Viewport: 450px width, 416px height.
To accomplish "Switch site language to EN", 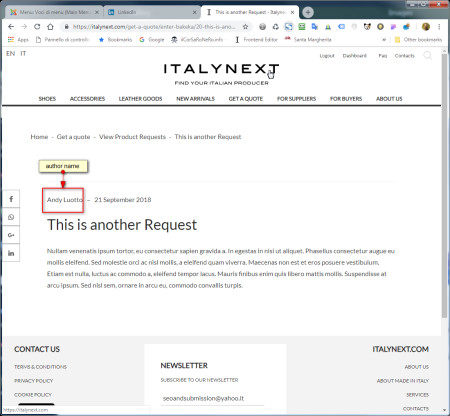I will (x=10, y=53).
